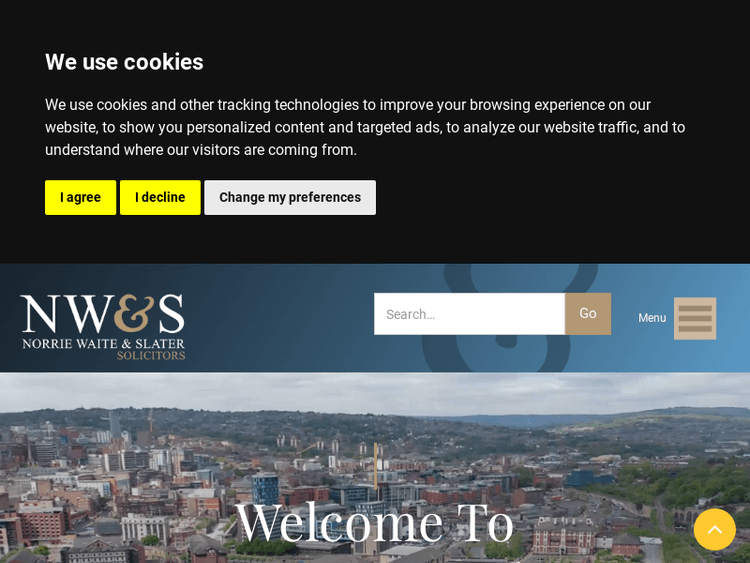750x563 pixels.
Task: Click the cloudy sky in hero banner
Action: click(375, 390)
